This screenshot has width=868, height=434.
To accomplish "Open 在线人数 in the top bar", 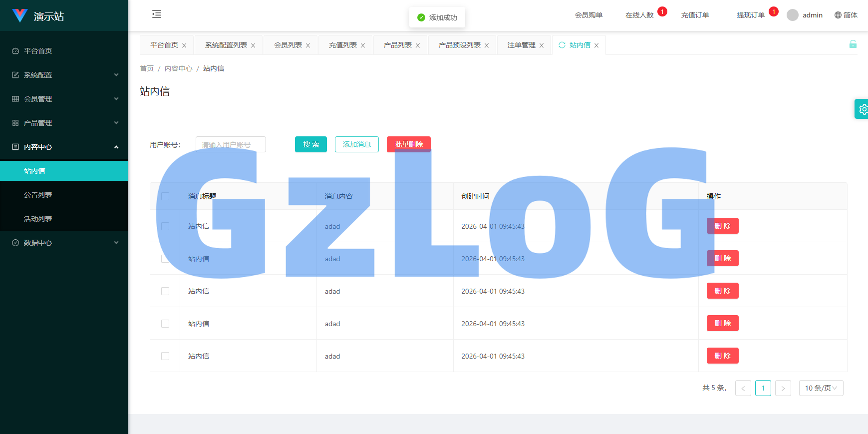I will coord(639,15).
